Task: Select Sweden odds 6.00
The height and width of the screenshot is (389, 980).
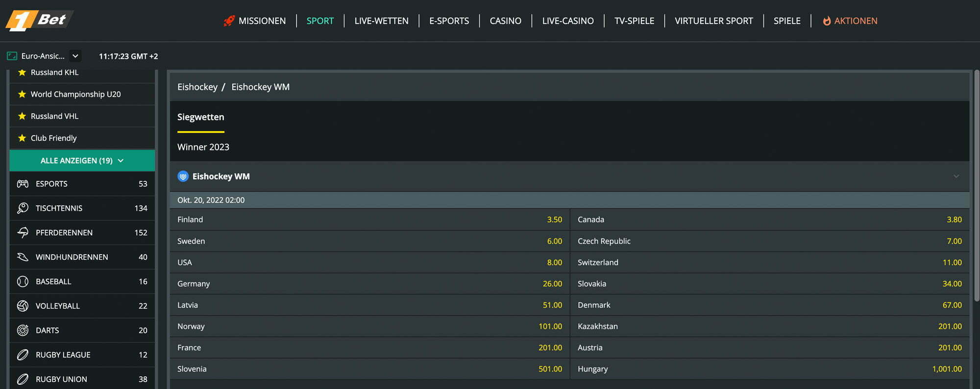Action: click(369, 241)
